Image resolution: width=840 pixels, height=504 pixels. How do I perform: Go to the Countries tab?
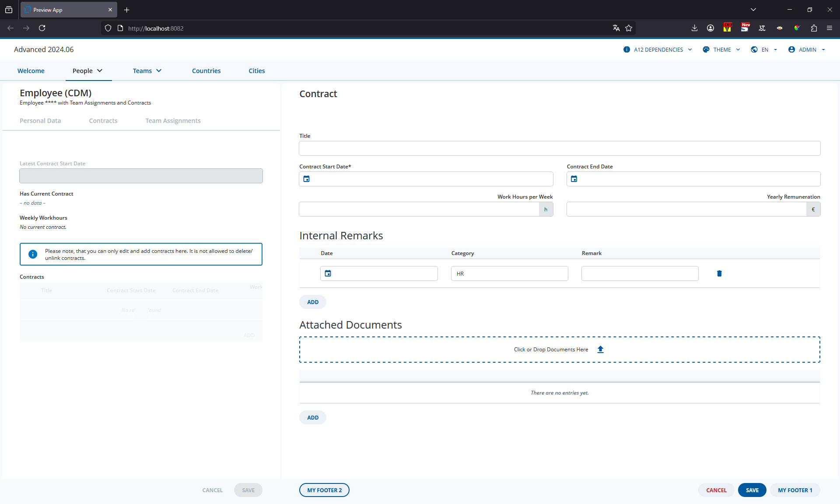[206, 71]
